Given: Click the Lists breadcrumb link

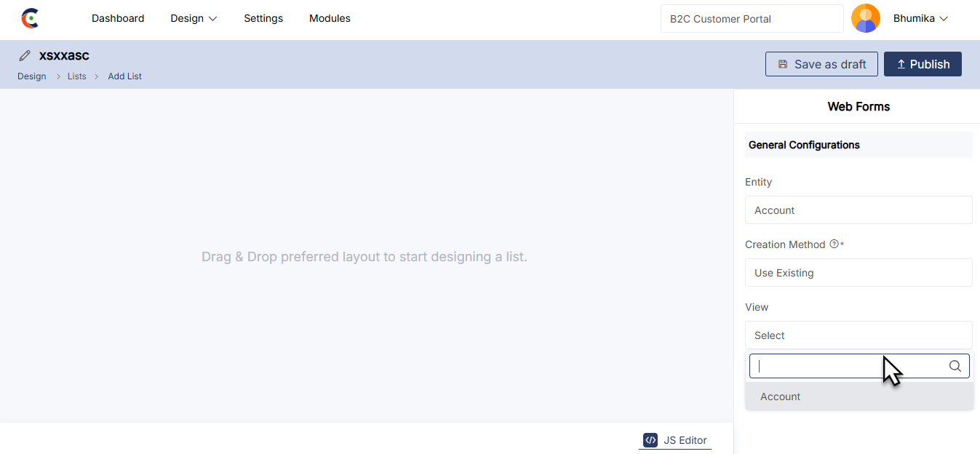Looking at the screenshot, I should tap(77, 76).
